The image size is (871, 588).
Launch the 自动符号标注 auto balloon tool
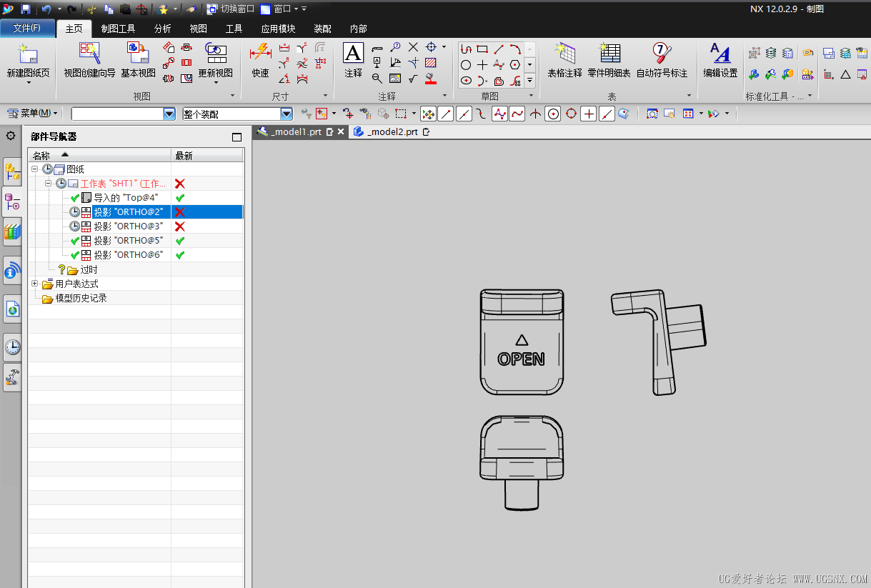coord(662,54)
